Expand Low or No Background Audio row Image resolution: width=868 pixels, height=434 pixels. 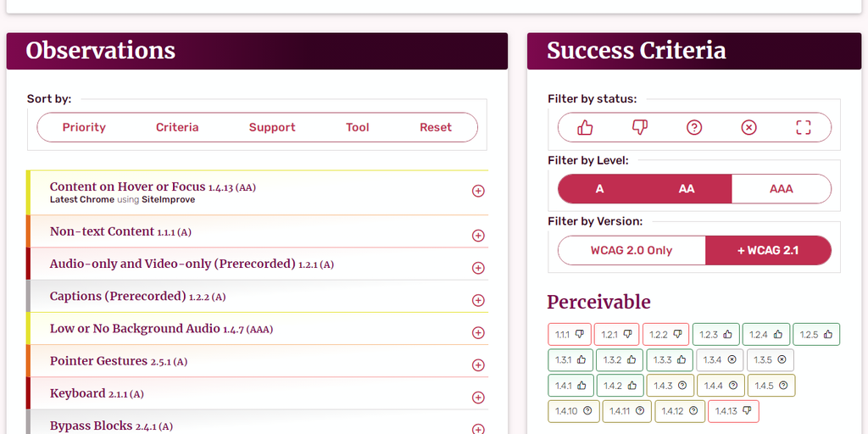(x=478, y=332)
